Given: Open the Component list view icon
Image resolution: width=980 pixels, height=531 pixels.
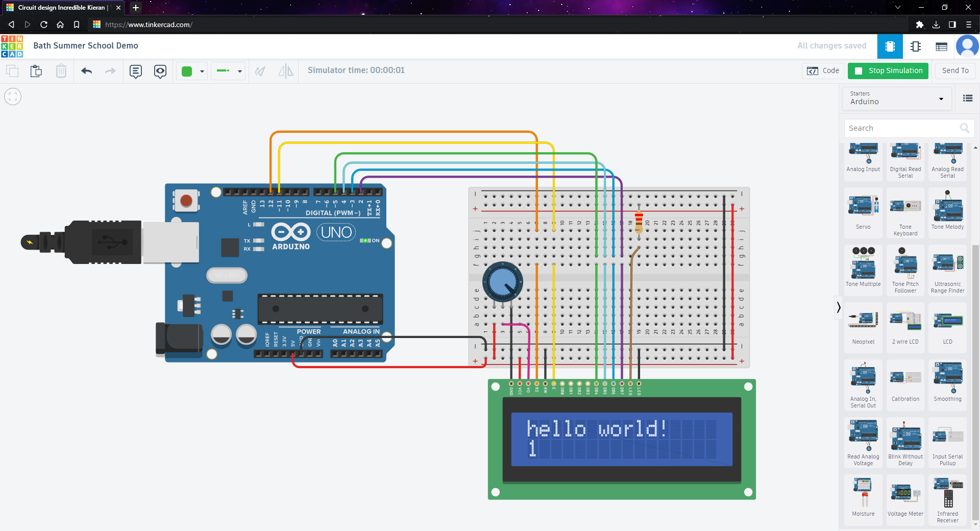Looking at the screenshot, I should [x=941, y=46].
